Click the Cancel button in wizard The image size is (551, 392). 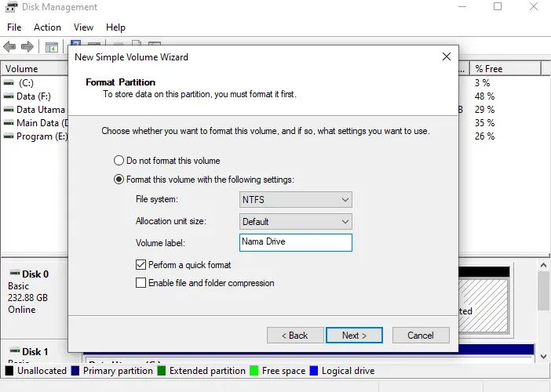tap(421, 335)
